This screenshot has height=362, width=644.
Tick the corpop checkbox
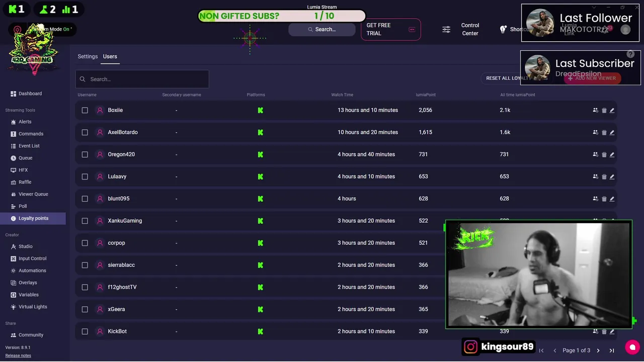point(85,243)
